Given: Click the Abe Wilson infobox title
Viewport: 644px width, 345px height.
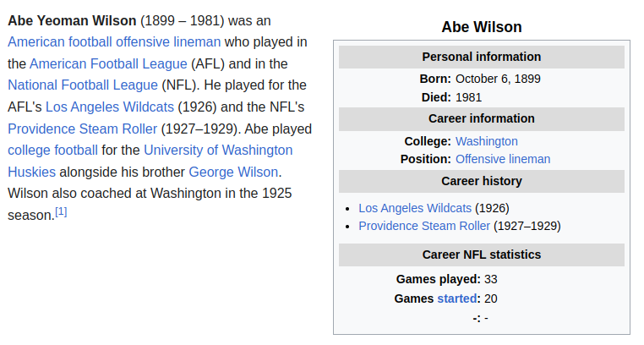Looking at the screenshot, I should [481, 27].
